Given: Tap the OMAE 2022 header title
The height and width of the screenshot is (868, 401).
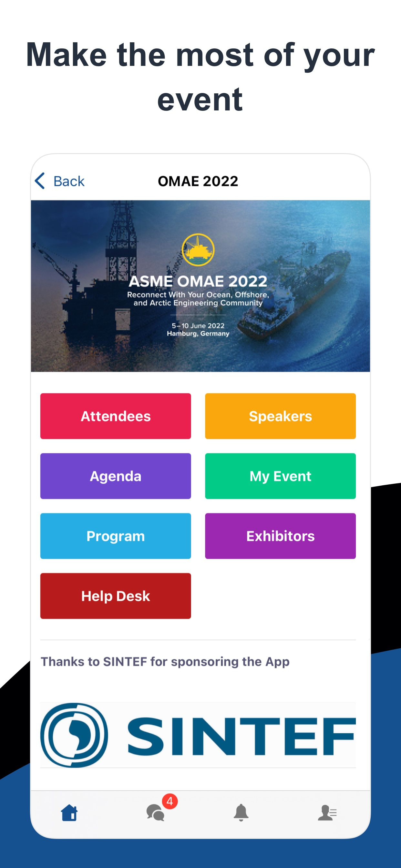Looking at the screenshot, I should click(198, 181).
